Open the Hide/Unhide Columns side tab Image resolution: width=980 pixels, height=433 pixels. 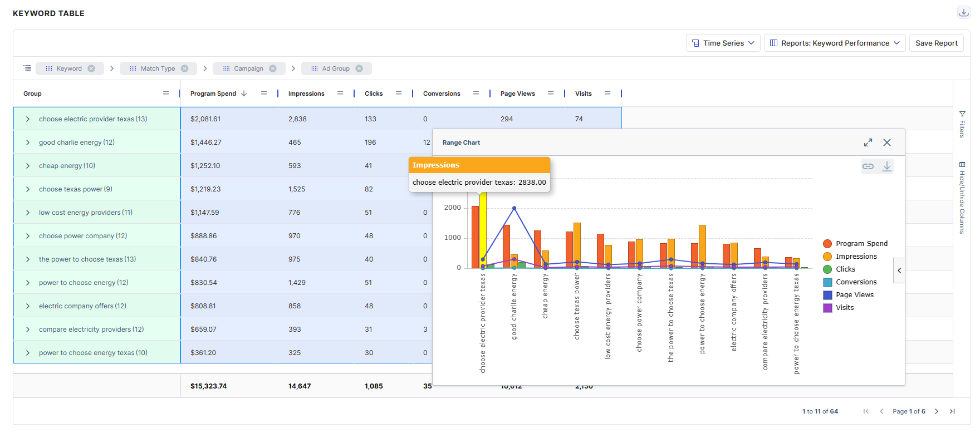tap(962, 198)
